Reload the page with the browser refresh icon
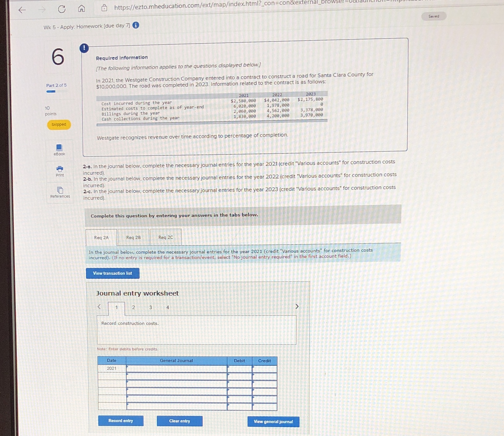The height and width of the screenshot is (436, 504). pos(62,9)
